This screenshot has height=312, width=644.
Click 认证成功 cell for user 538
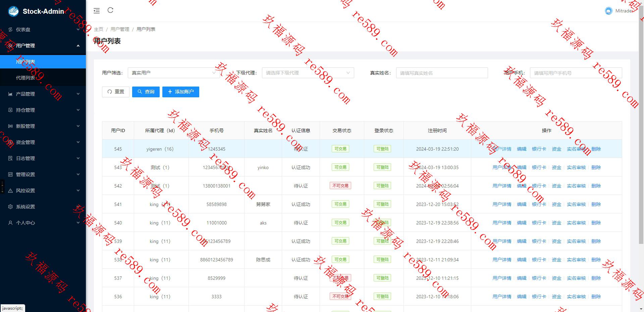tap(301, 260)
